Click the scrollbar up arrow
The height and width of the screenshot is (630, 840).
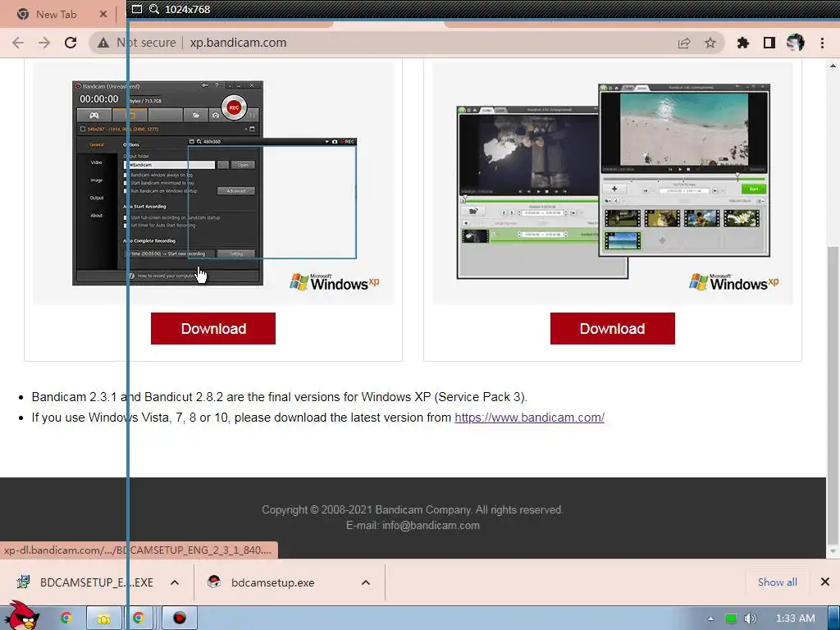pyautogui.click(x=833, y=66)
